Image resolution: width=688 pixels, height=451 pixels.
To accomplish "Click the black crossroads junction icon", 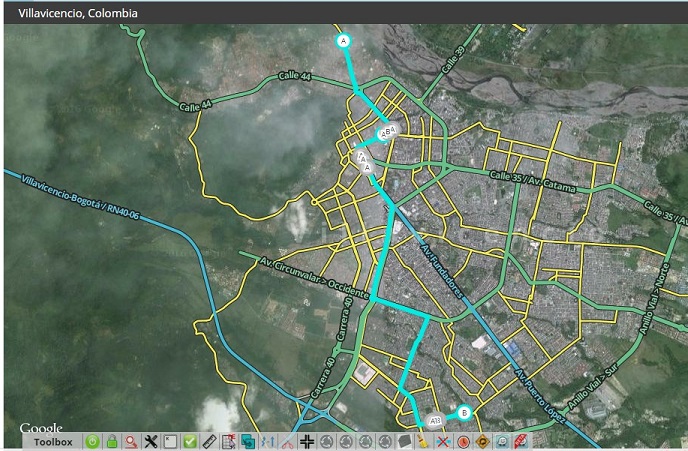I will pyautogui.click(x=307, y=441).
